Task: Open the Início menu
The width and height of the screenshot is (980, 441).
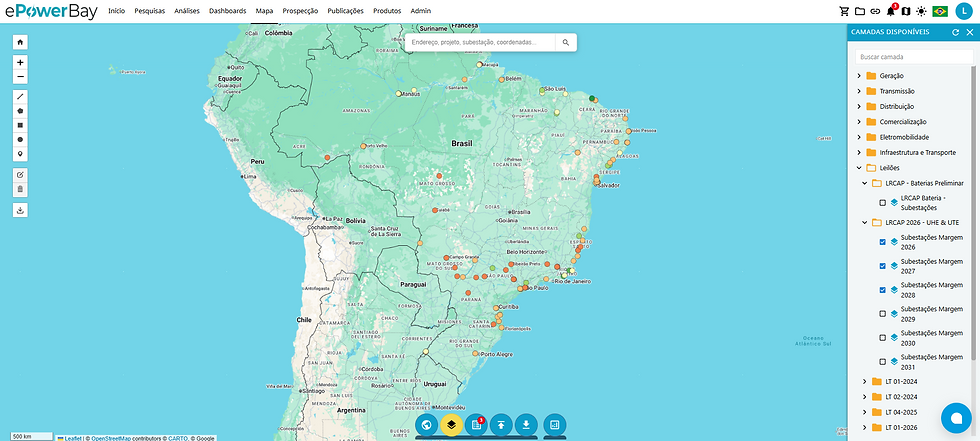Action: point(116,11)
